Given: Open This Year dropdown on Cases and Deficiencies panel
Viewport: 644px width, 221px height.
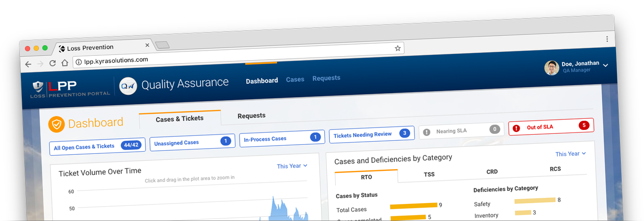Looking at the screenshot, I should (x=570, y=154).
